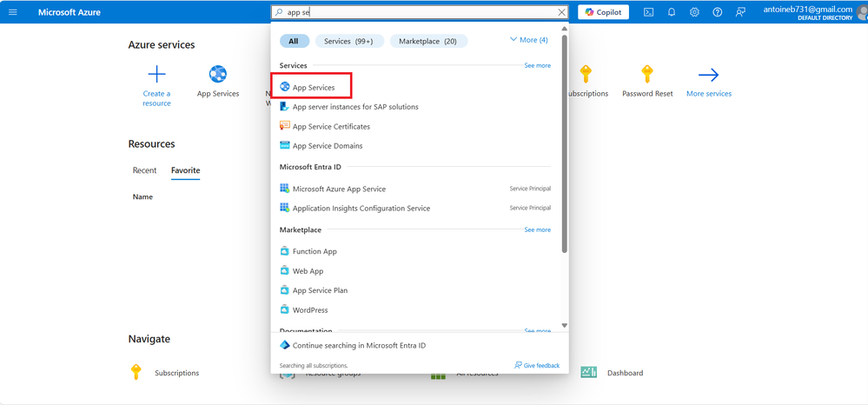Select the Marketplace (20) filter
Screen dimensions: 868x405
(428, 41)
